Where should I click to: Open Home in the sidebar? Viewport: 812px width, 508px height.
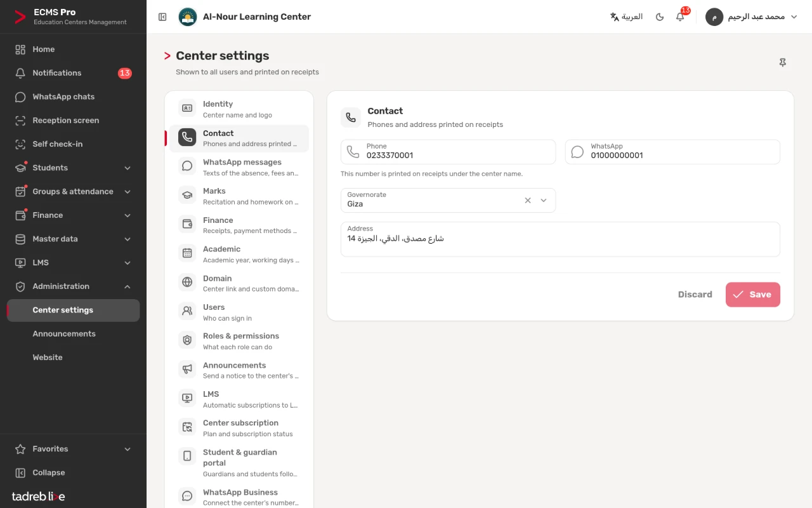73,49
